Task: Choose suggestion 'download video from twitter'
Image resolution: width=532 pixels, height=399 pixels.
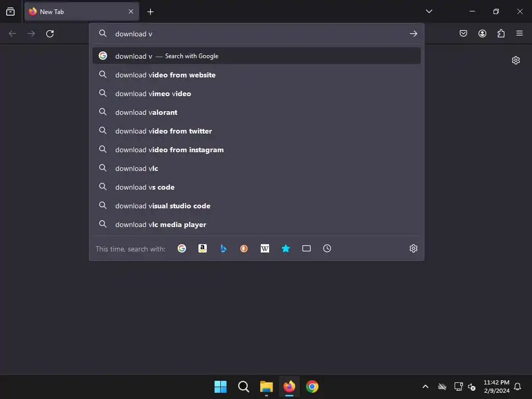Action: [257, 130]
